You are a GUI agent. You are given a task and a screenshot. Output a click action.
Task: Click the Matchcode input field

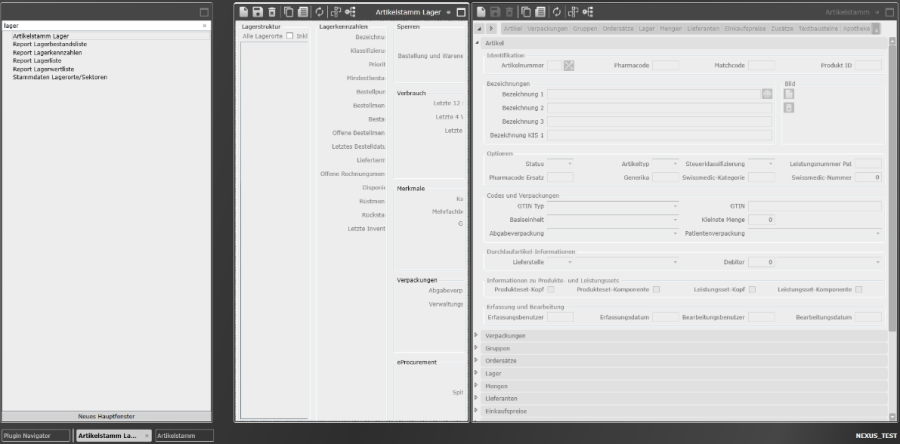point(762,65)
